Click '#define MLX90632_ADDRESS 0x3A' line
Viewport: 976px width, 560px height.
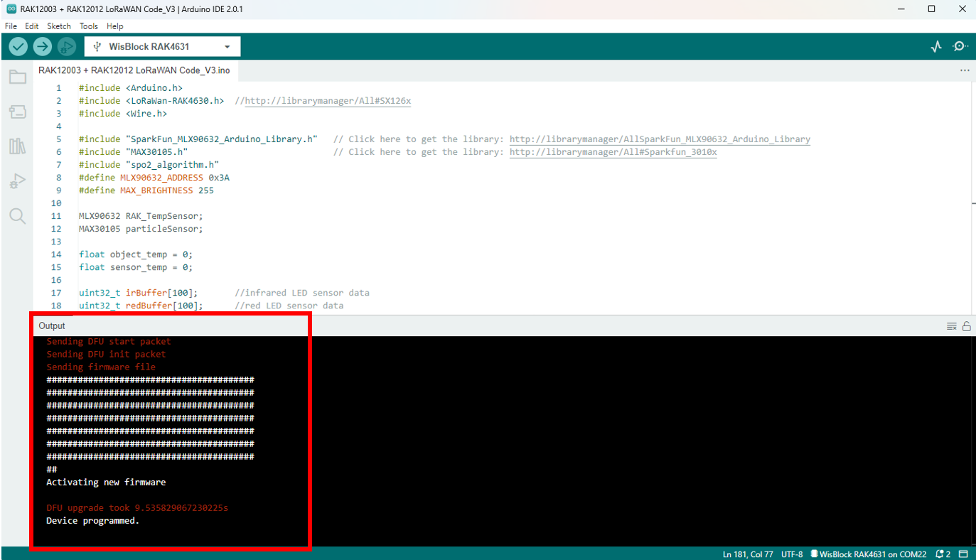[x=154, y=178]
